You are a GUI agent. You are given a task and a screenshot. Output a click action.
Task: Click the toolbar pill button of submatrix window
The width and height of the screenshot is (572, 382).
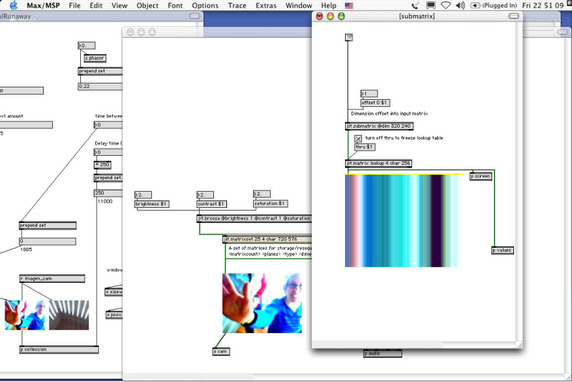[x=513, y=16]
